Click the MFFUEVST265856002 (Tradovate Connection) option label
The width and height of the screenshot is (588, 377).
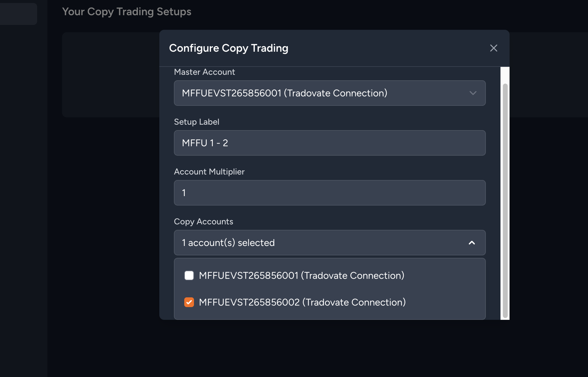coord(302,302)
